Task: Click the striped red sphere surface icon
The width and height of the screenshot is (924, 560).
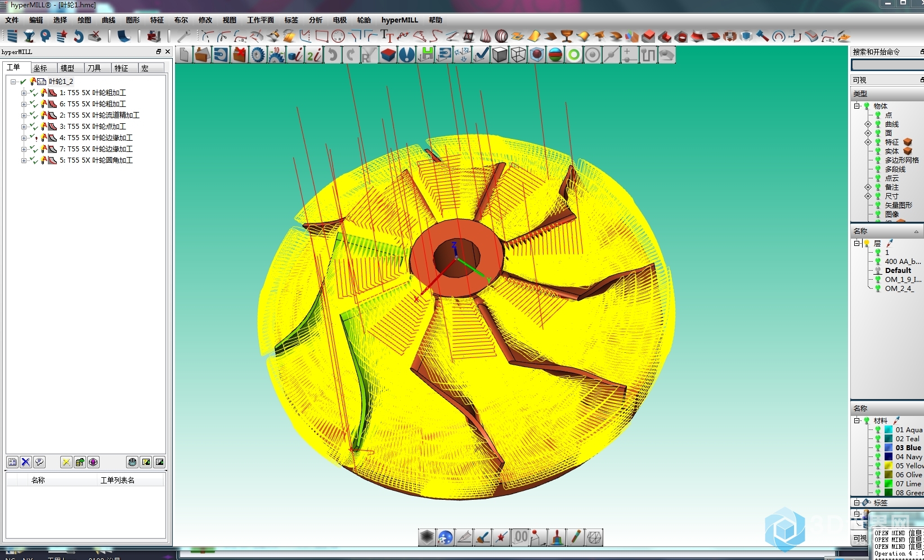Action: coord(501,36)
